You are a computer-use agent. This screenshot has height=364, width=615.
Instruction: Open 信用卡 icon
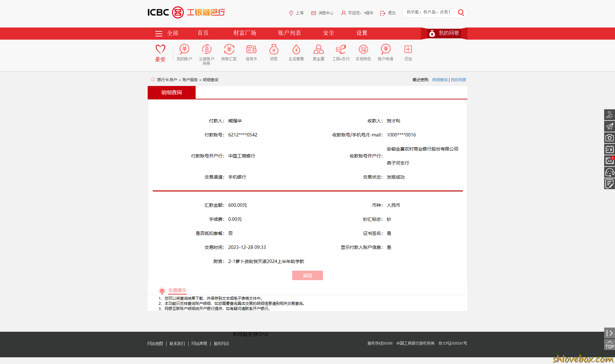coord(252,49)
